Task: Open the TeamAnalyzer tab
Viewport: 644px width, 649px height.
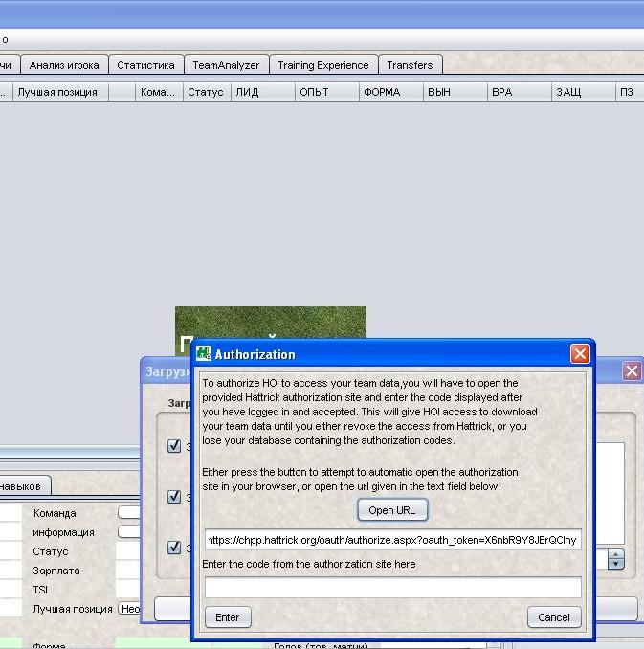Action: (226, 65)
